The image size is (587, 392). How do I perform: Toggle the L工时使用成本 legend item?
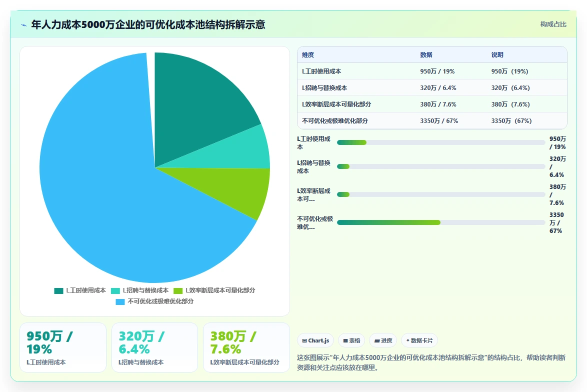79,290
